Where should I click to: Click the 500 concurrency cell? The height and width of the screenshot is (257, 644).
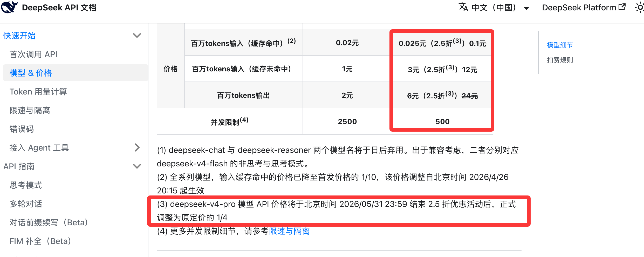pyautogui.click(x=442, y=121)
